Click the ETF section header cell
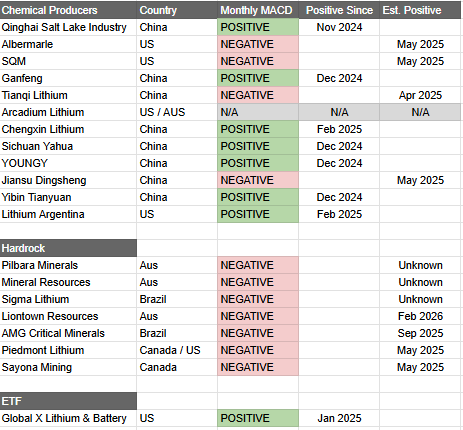The width and height of the screenshot is (463, 430). click(68, 401)
